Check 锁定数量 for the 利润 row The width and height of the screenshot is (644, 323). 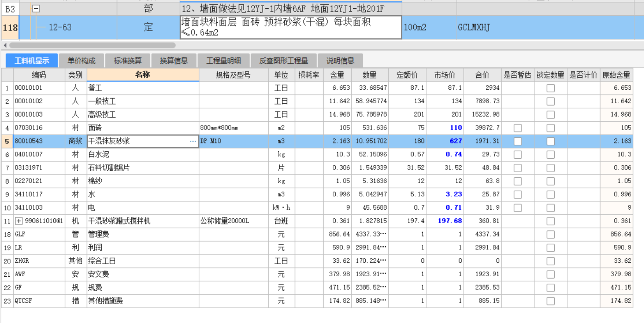pyautogui.click(x=551, y=248)
